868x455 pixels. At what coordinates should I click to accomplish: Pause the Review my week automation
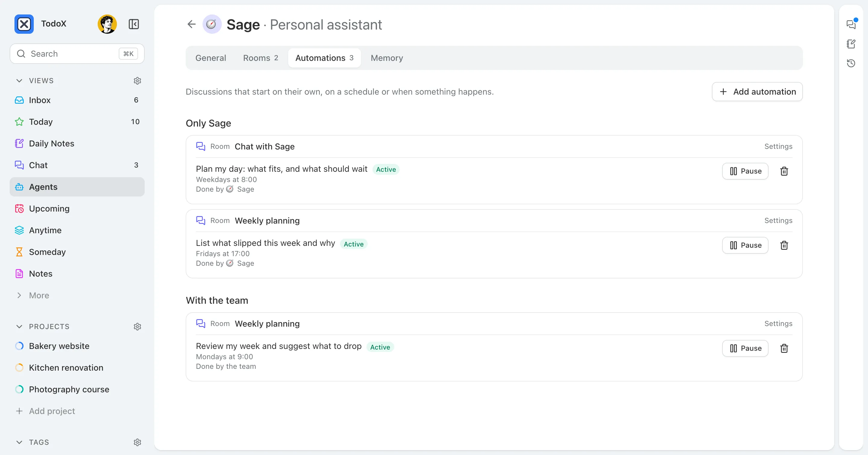tap(745, 348)
